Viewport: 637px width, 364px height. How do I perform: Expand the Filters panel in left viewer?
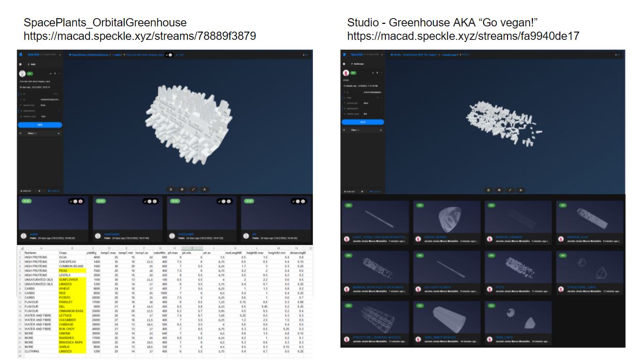click(x=59, y=133)
